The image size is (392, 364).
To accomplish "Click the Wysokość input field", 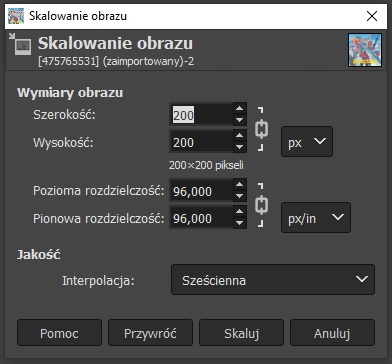I will pyautogui.click(x=201, y=142).
